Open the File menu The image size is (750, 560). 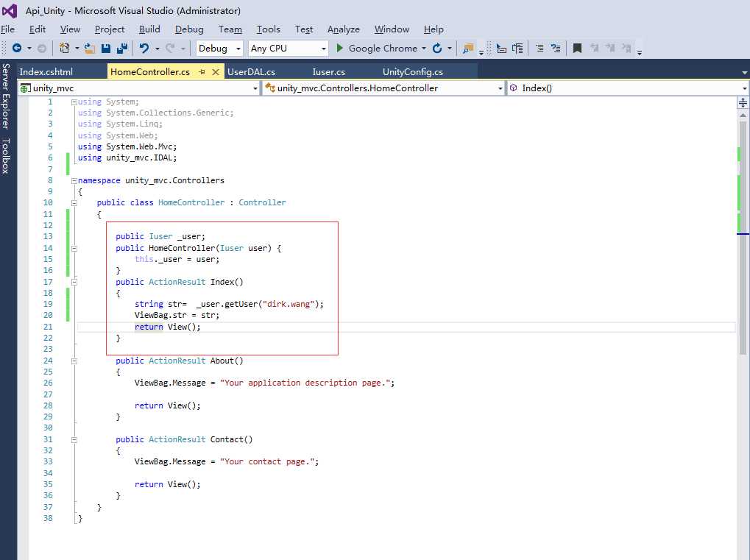pyautogui.click(x=7, y=29)
